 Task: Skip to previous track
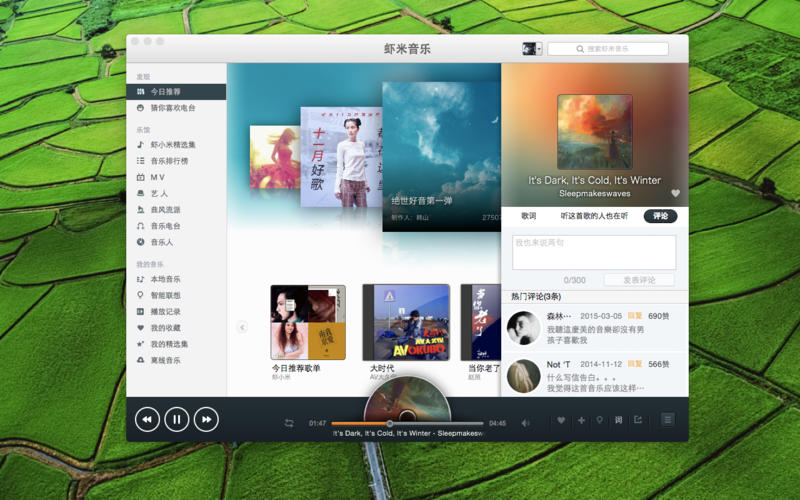(x=147, y=419)
